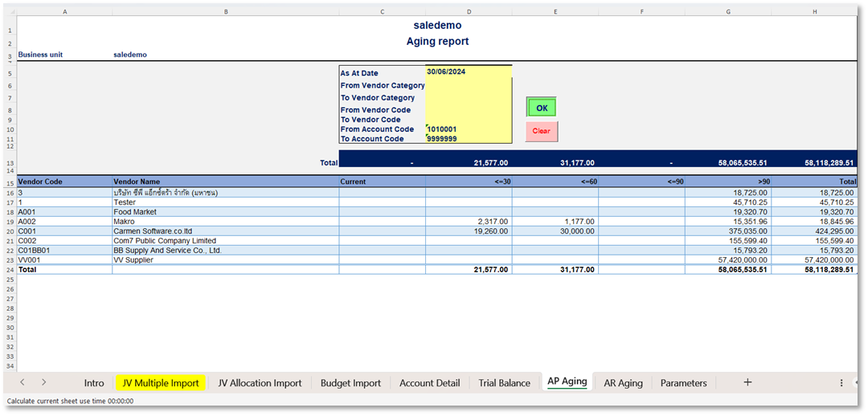Open the Trial Balance sheet tab

[x=504, y=383]
